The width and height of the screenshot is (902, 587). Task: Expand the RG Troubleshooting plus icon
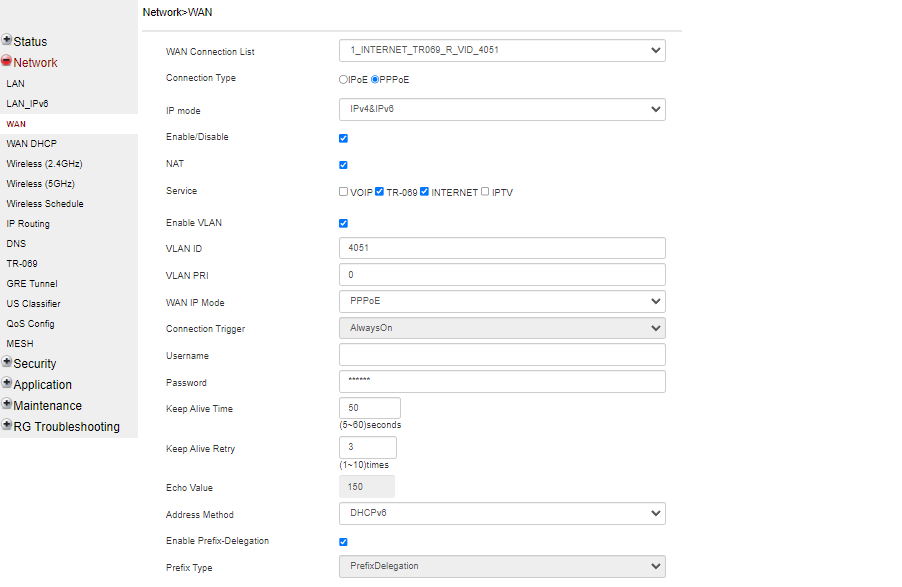(x=7, y=426)
